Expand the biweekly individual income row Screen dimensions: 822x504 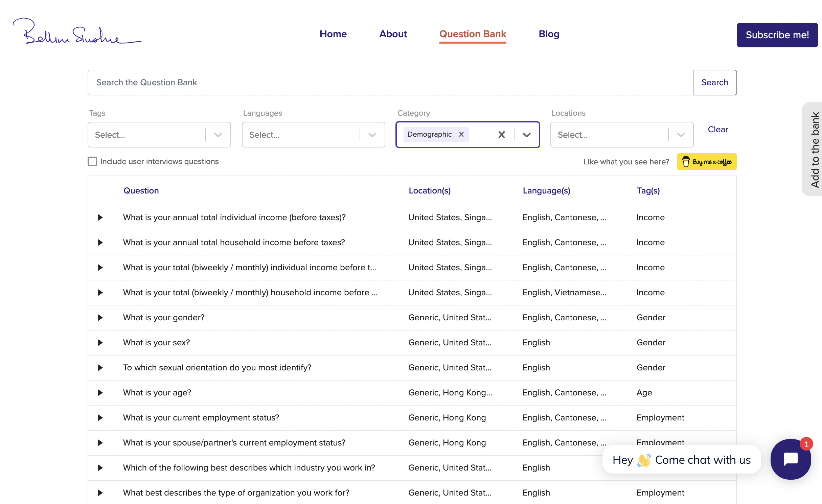coord(100,268)
